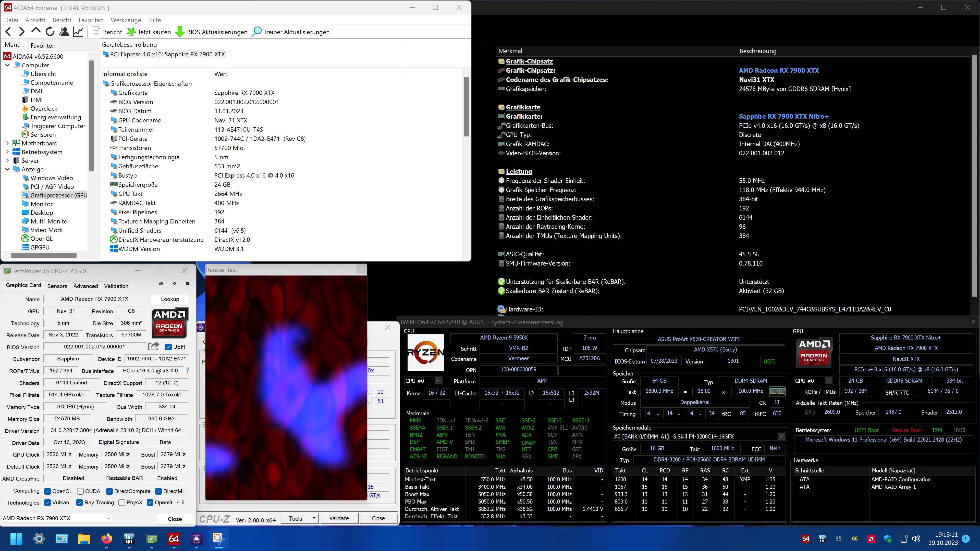Click the Validate button in CPU-Z
The height and width of the screenshot is (551, 980).
[x=339, y=518]
